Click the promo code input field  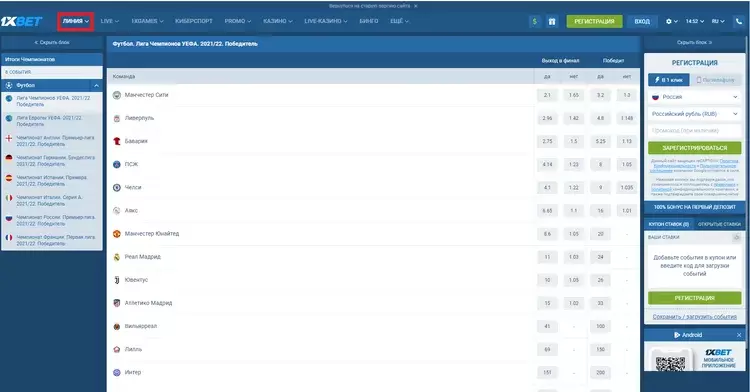695,131
